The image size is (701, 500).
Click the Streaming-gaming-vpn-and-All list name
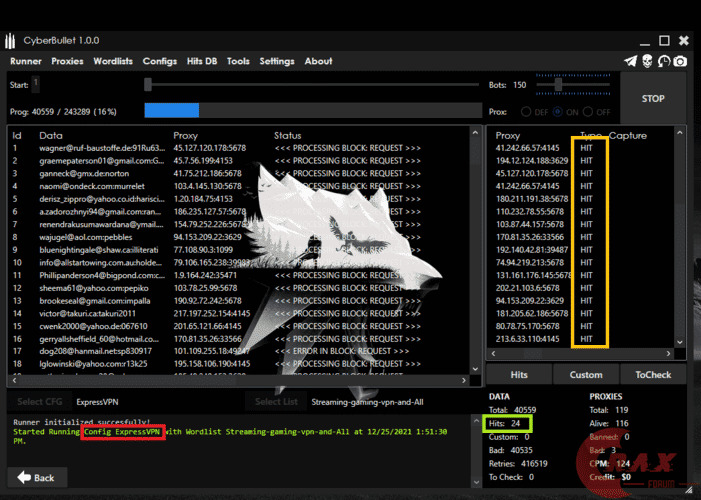click(x=367, y=402)
